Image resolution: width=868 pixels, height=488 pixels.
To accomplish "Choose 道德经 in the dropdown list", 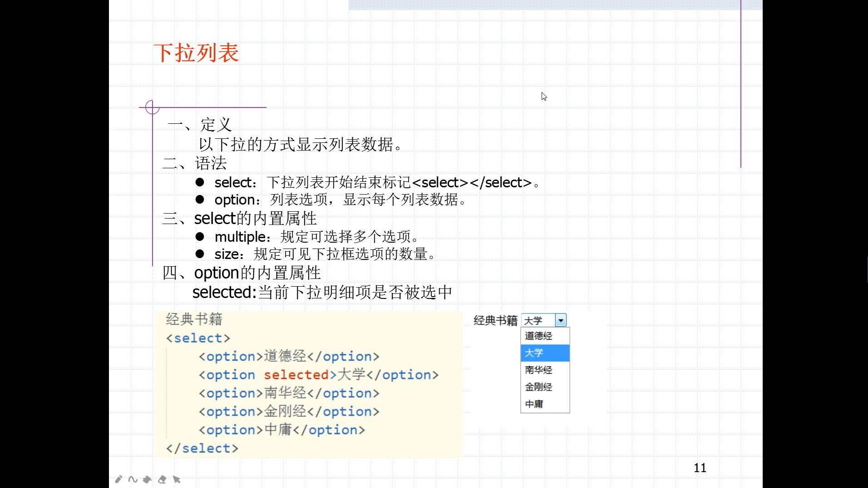I will (545, 336).
